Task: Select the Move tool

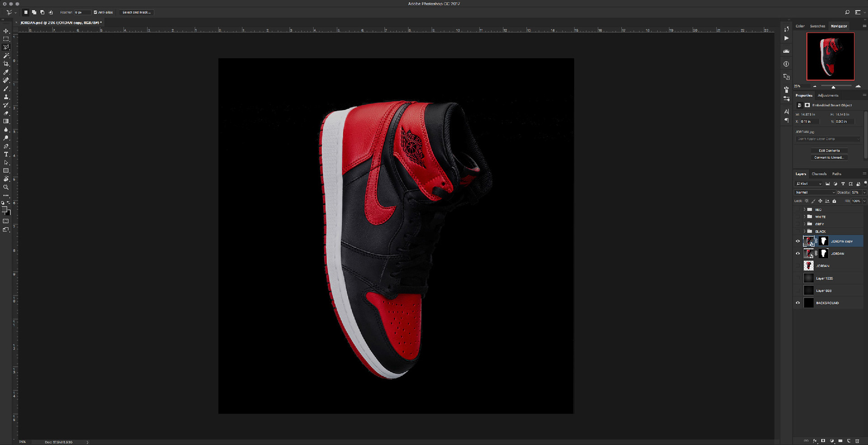Action: [x=6, y=31]
